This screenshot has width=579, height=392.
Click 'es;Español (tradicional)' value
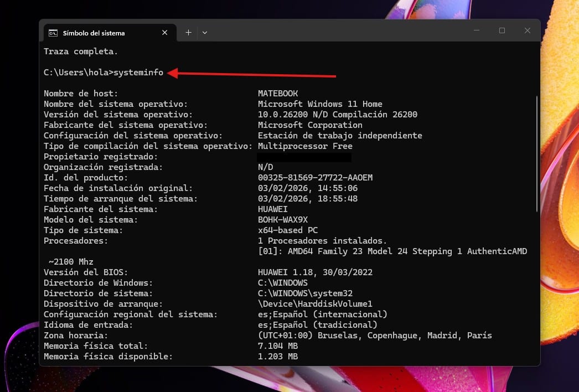click(x=318, y=325)
